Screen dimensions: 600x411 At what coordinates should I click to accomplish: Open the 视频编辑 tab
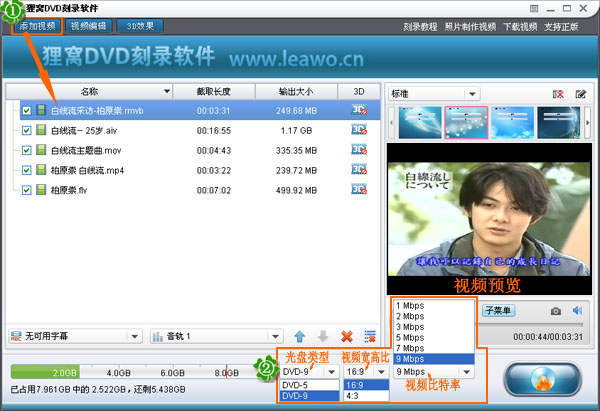pos(88,26)
